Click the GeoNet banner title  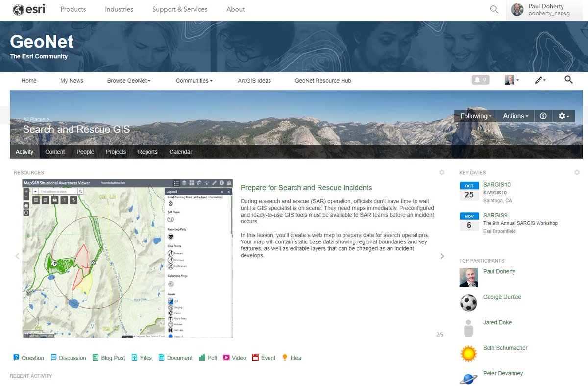click(x=42, y=41)
